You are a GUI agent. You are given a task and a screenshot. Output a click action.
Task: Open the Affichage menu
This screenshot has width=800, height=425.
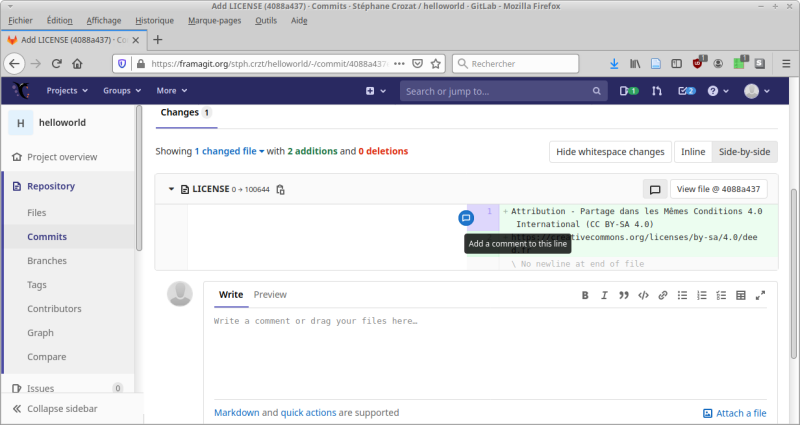104,20
